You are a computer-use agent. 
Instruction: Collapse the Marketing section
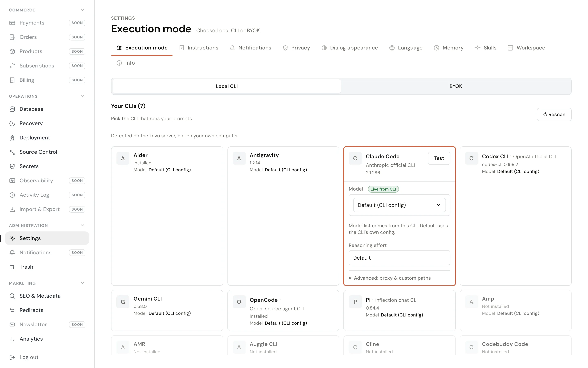pos(82,283)
